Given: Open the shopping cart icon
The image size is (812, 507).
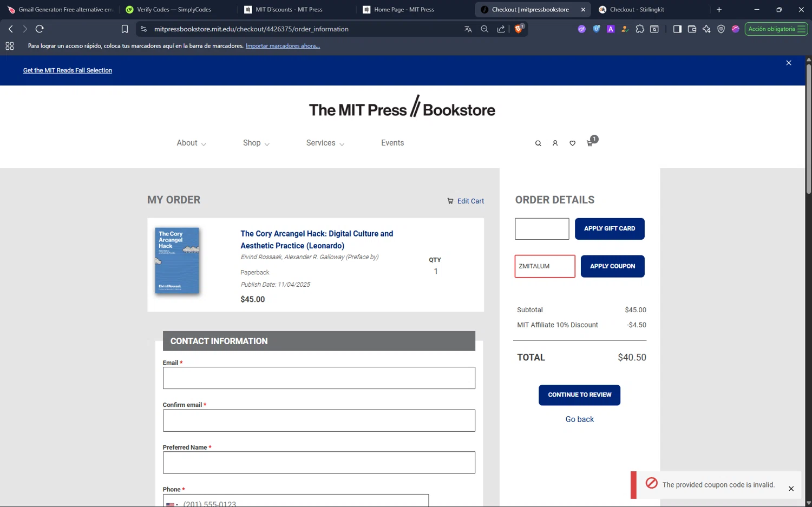Looking at the screenshot, I should [590, 143].
